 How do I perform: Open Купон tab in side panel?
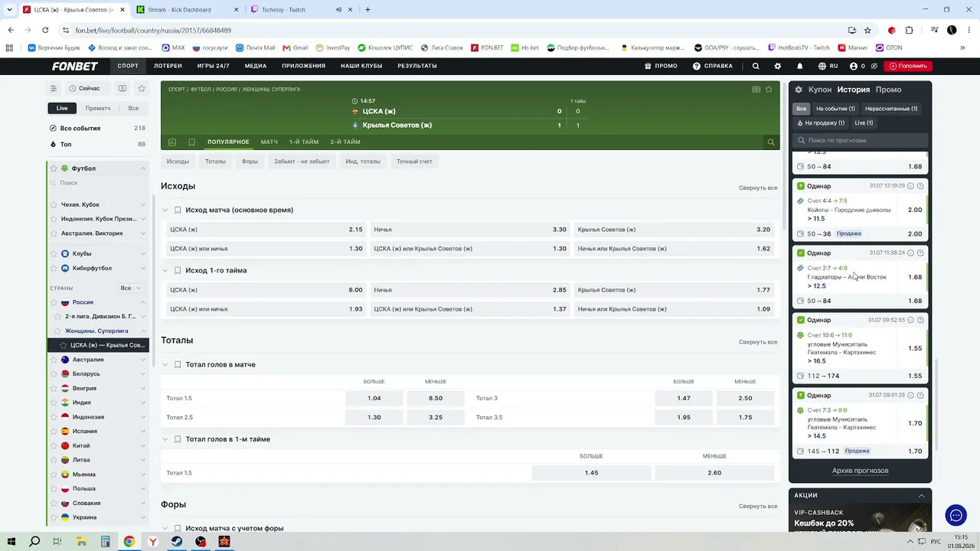pos(820,90)
